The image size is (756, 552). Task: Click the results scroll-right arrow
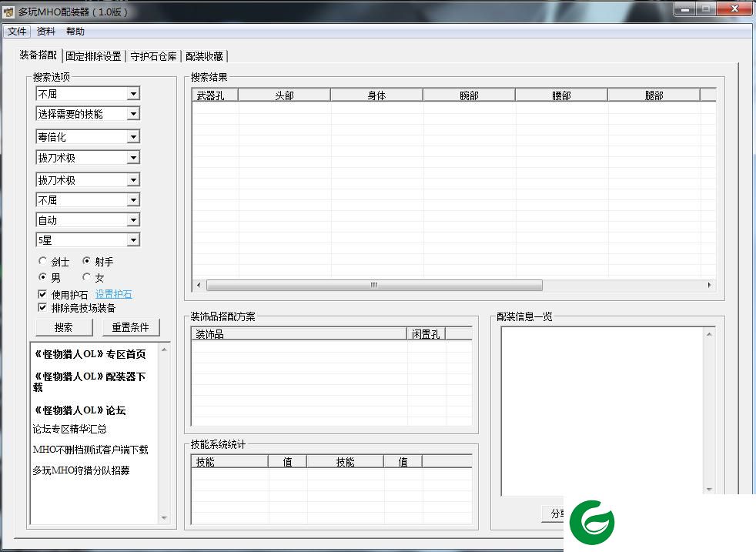(x=709, y=285)
